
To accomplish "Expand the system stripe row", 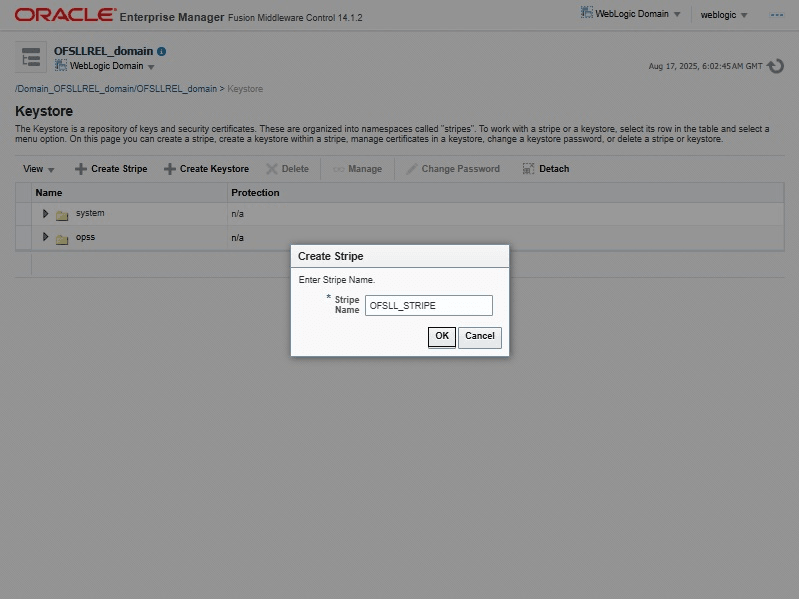I will click(45, 213).
